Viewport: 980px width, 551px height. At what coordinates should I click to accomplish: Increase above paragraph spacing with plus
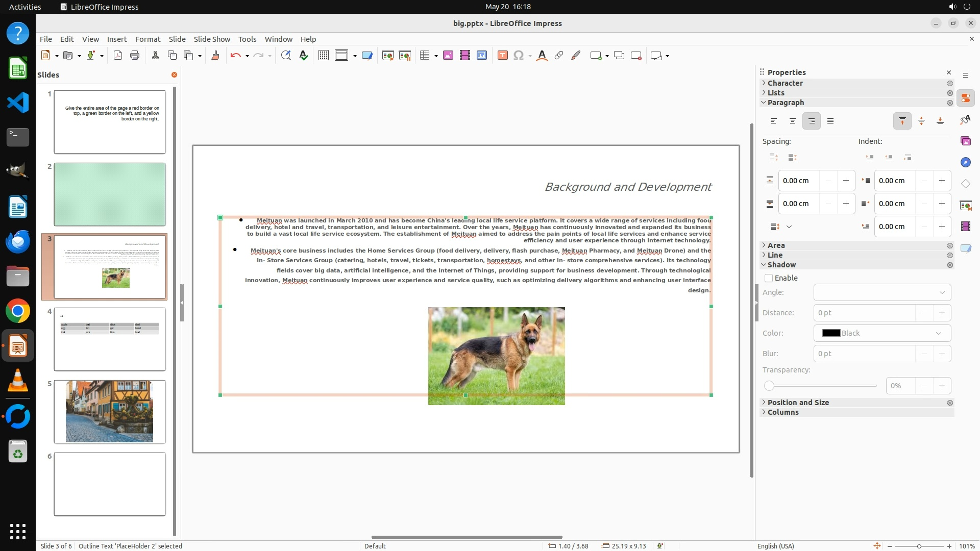tap(846, 181)
